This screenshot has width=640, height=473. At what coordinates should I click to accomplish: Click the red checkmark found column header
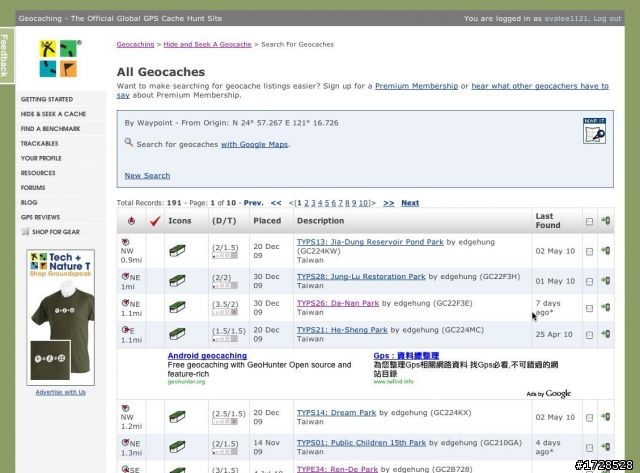pyautogui.click(x=155, y=221)
